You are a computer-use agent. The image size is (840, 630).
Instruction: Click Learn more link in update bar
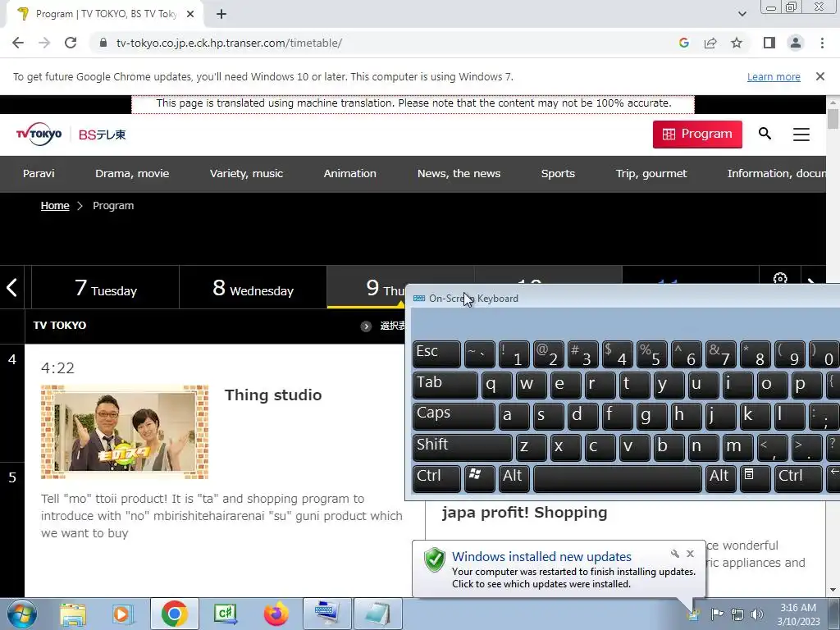774,76
